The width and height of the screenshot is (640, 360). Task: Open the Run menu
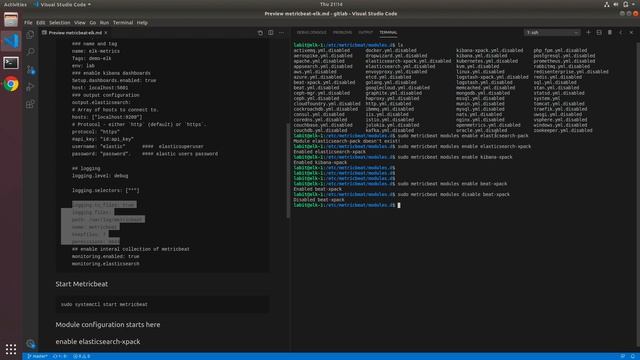(x=104, y=22)
